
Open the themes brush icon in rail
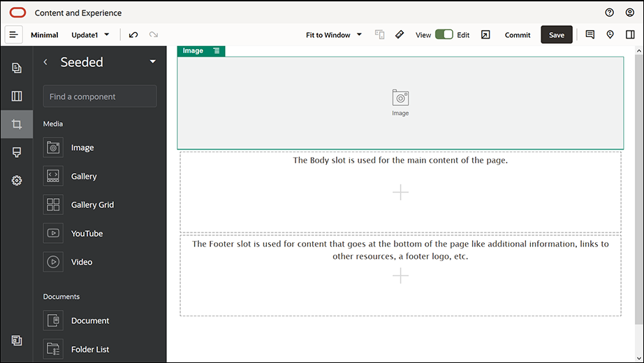[x=17, y=152]
